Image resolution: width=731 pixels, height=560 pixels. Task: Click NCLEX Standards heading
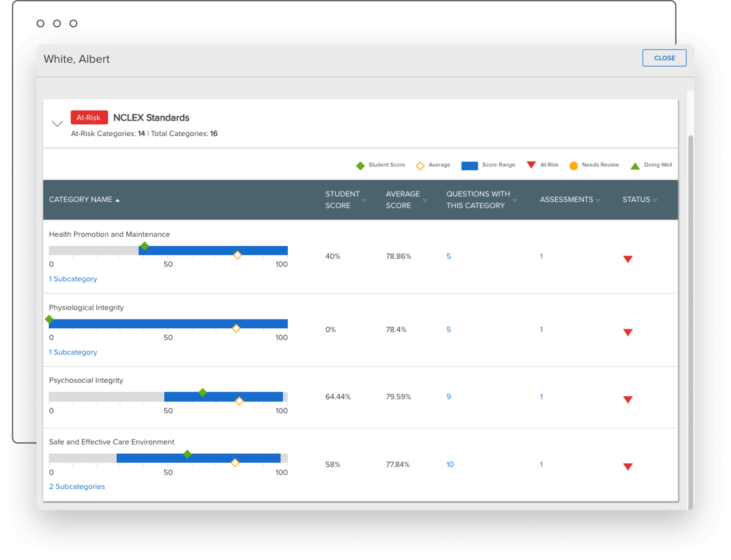click(151, 118)
